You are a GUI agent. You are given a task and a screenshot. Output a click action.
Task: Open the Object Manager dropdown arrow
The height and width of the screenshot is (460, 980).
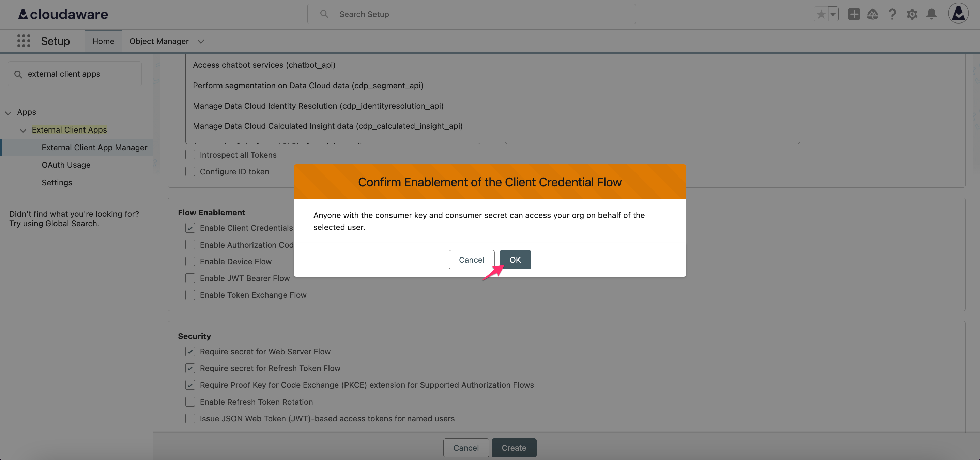[201, 42]
